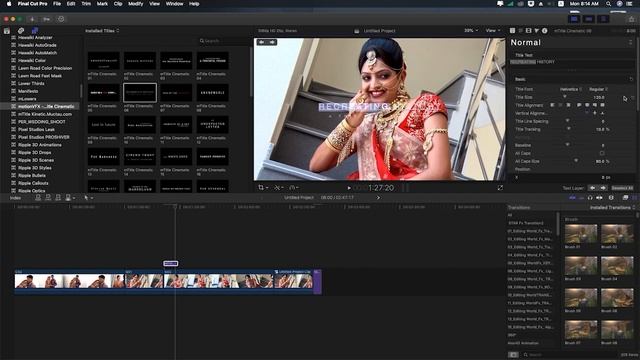
Task: Click the viewer play button
Action: (349, 188)
